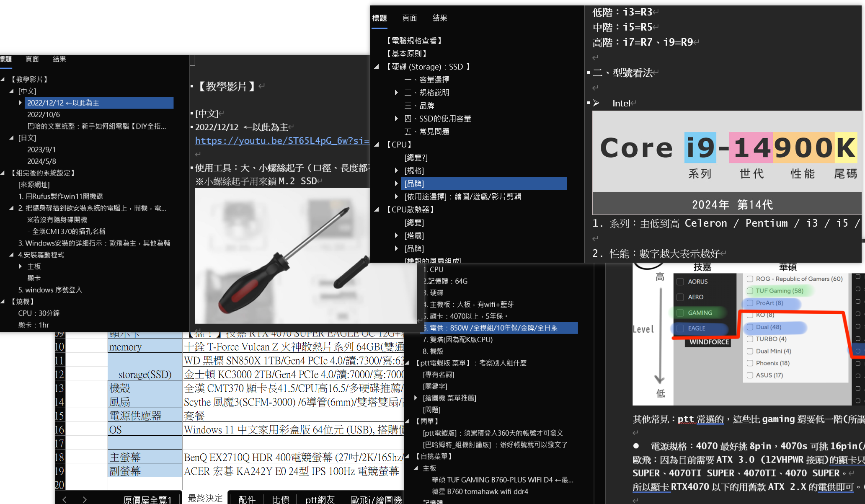The width and height of the screenshot is (865, 504).
Task: Expand the [塔扇] heading arrow
Action: [x=396, y=235]
